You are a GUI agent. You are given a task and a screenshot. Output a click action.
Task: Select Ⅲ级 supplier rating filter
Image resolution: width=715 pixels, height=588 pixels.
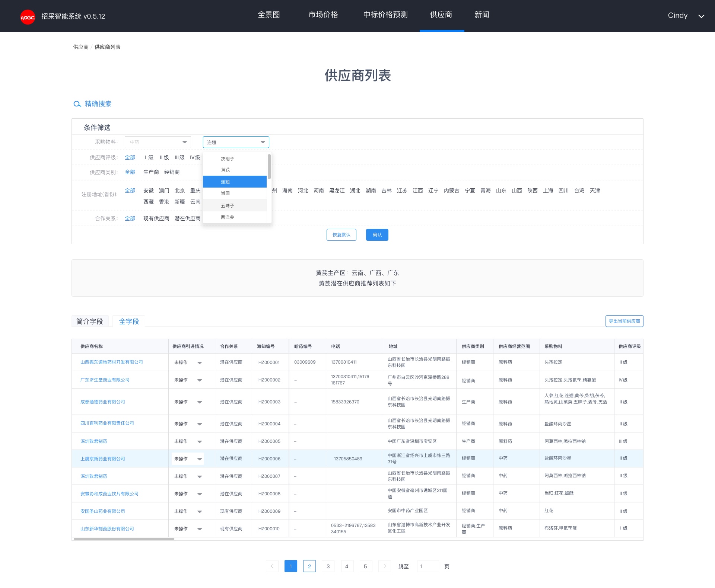coord(179,157)
